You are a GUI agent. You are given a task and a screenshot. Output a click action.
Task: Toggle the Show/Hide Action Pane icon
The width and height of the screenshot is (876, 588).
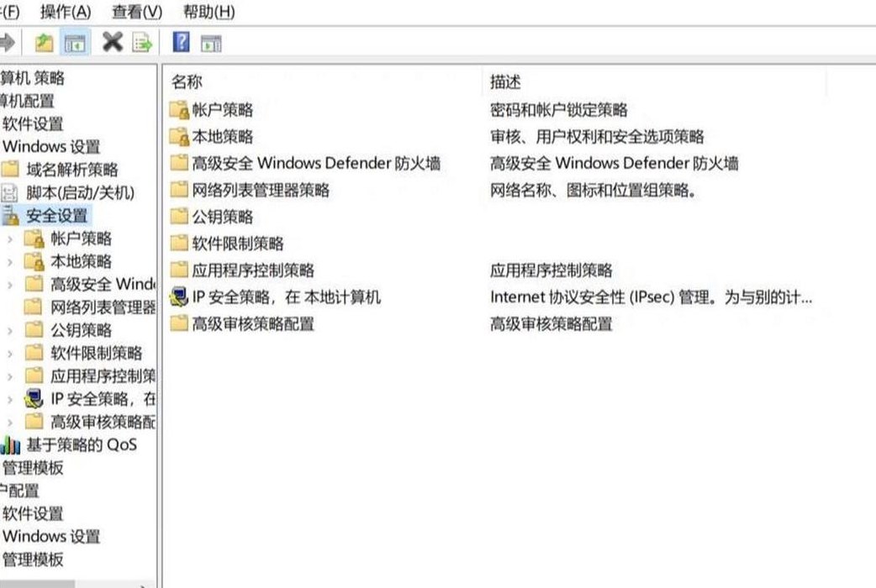211,43
